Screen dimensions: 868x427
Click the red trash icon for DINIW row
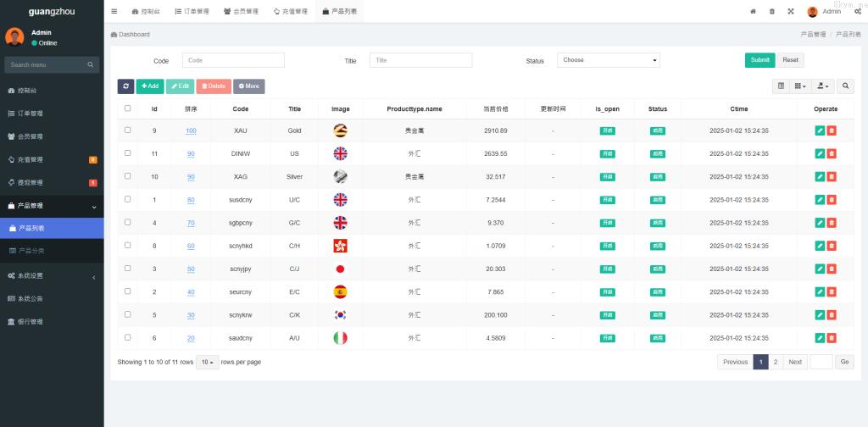(832, 153)
